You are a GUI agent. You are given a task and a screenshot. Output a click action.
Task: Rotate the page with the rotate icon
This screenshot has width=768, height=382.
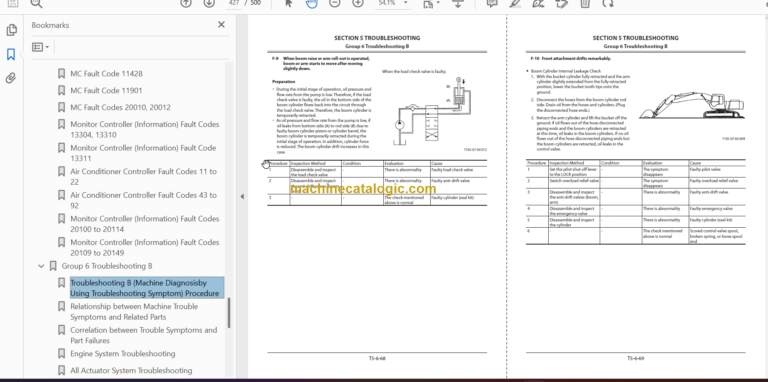pyautogui.click(x=608, y=3)
